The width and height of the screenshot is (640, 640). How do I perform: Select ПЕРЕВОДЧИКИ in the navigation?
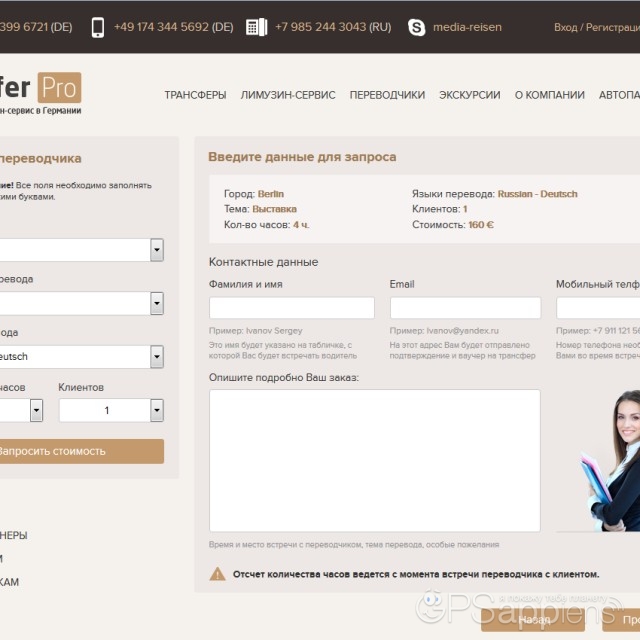[x=387, y=95]
